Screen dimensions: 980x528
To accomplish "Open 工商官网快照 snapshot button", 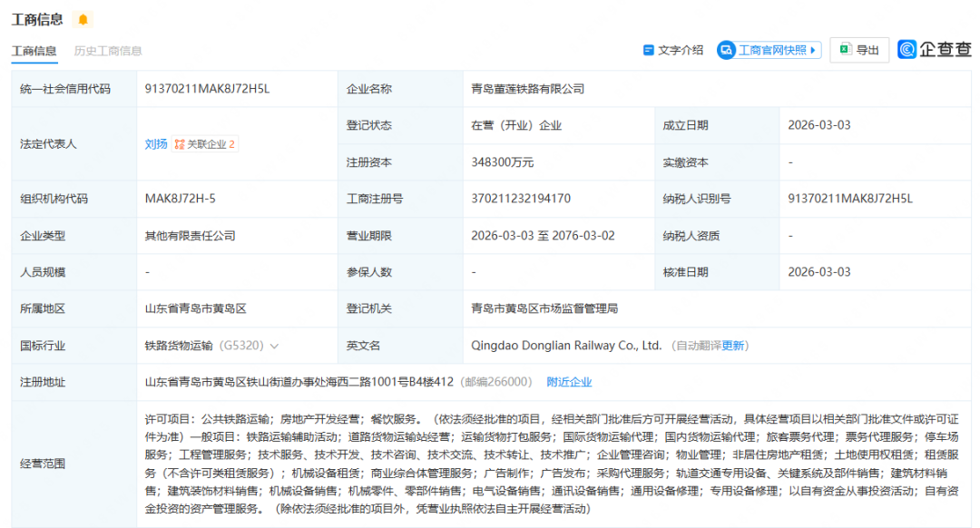I will click(769, 50).
